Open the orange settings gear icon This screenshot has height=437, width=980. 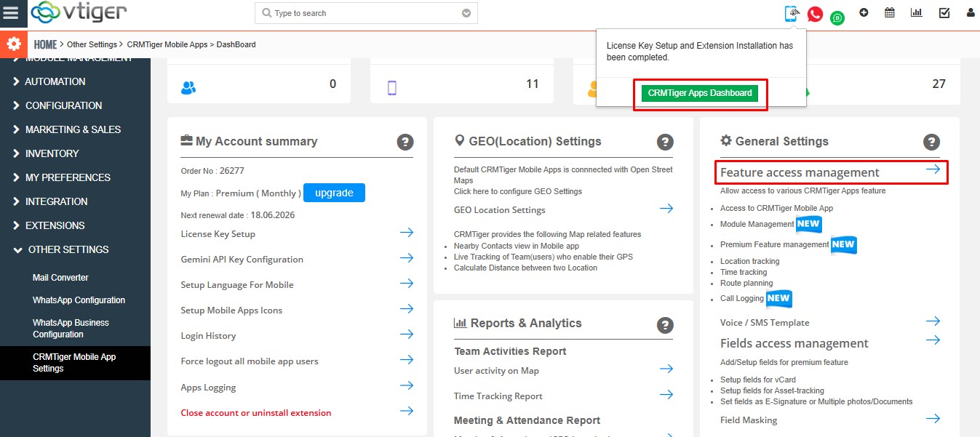[x=13, y=44]
